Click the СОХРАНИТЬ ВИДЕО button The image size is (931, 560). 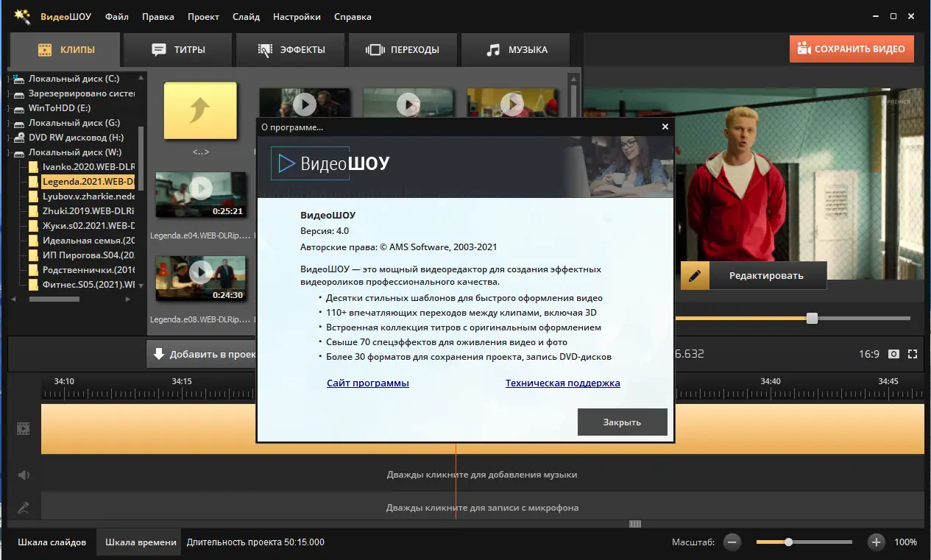pyautogui.click(x=852, y=48)
